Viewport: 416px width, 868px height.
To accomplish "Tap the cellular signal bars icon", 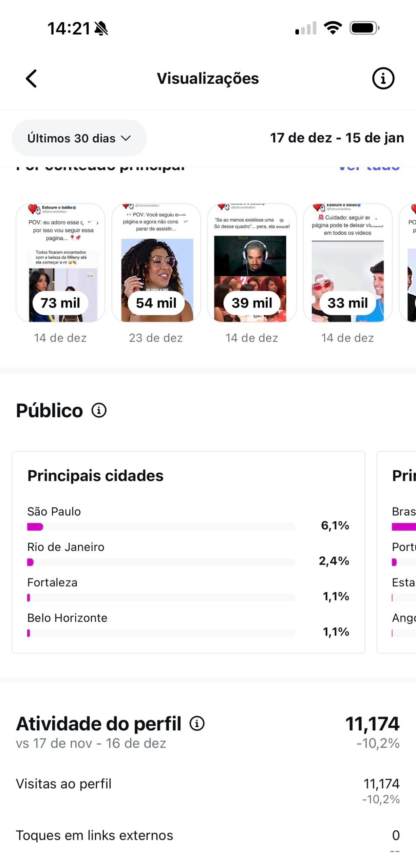I will coord(306,28).
